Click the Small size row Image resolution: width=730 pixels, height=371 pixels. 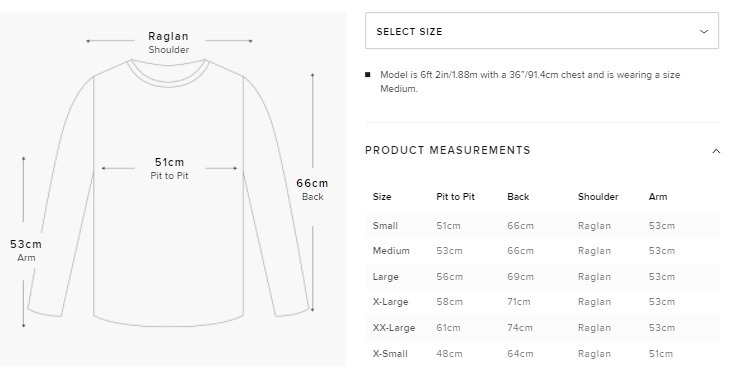click(542, 226)
